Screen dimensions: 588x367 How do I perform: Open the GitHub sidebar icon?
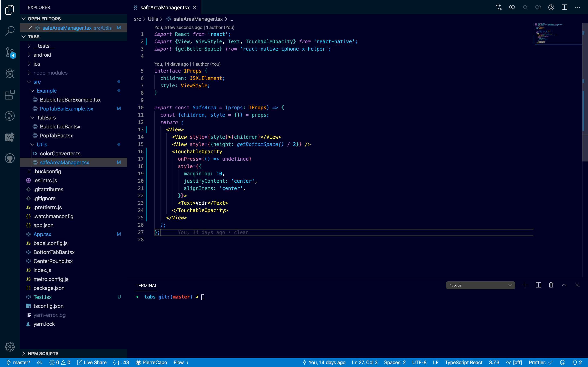click(x=10, y=158)
